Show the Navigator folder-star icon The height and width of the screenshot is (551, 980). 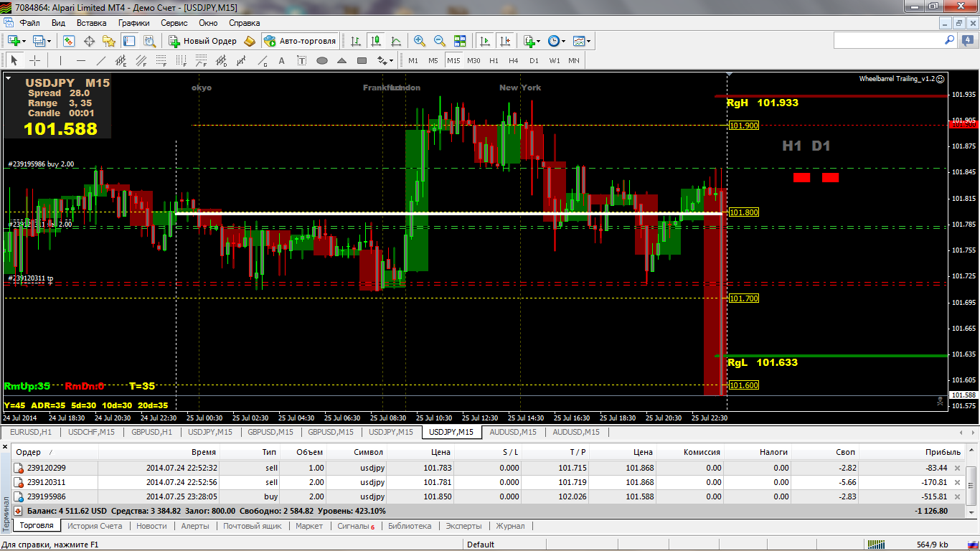[109, 41]
